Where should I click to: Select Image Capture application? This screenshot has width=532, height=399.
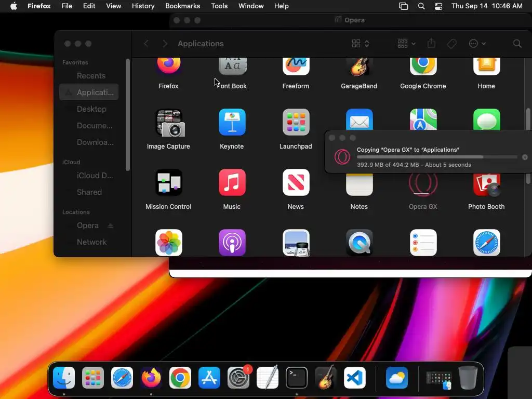(x=169, y=123)
